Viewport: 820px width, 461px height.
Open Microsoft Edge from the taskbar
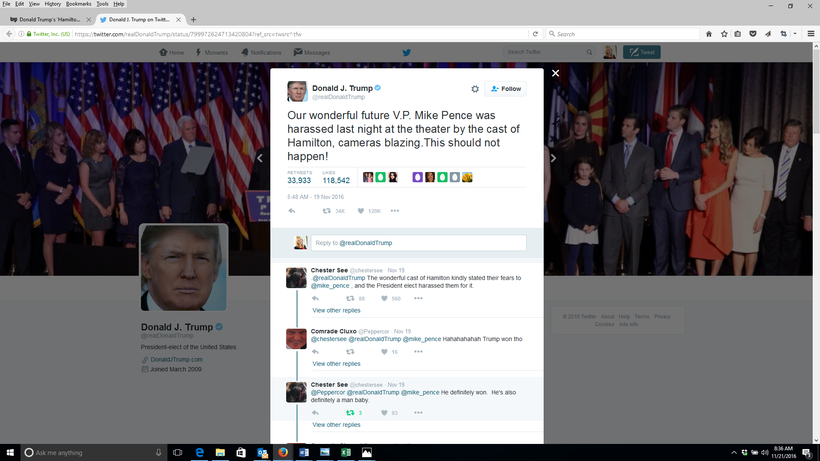(199, 453)
